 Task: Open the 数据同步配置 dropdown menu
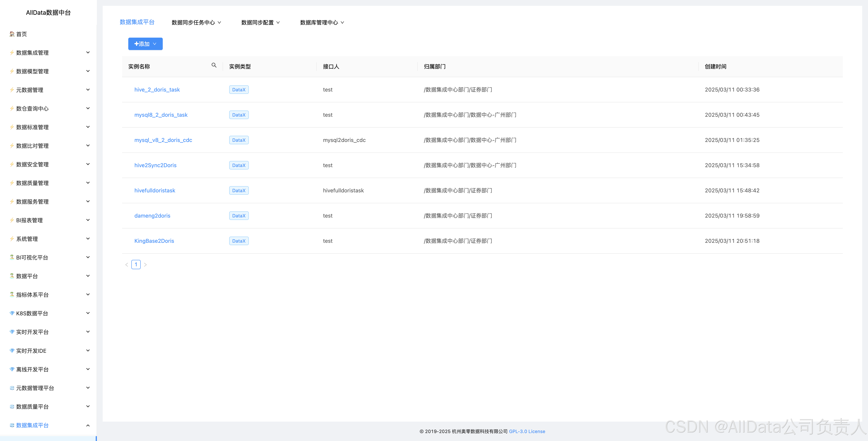click(260, 22)
